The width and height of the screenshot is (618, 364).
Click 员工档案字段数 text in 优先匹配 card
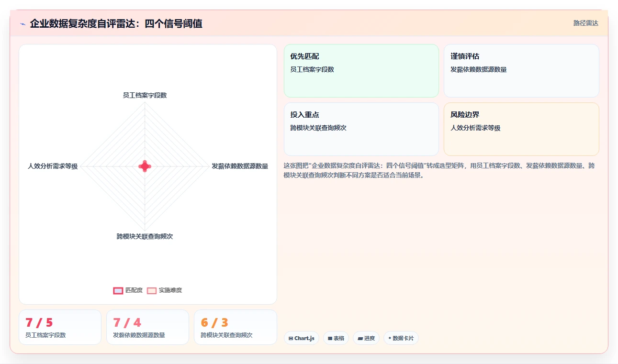[312, 69]
